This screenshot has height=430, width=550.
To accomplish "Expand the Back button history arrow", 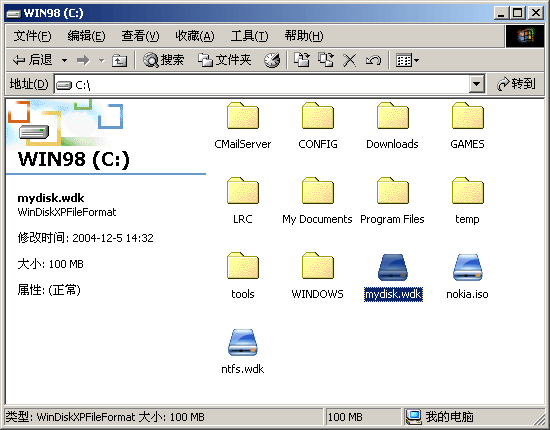I will [65, 60].
